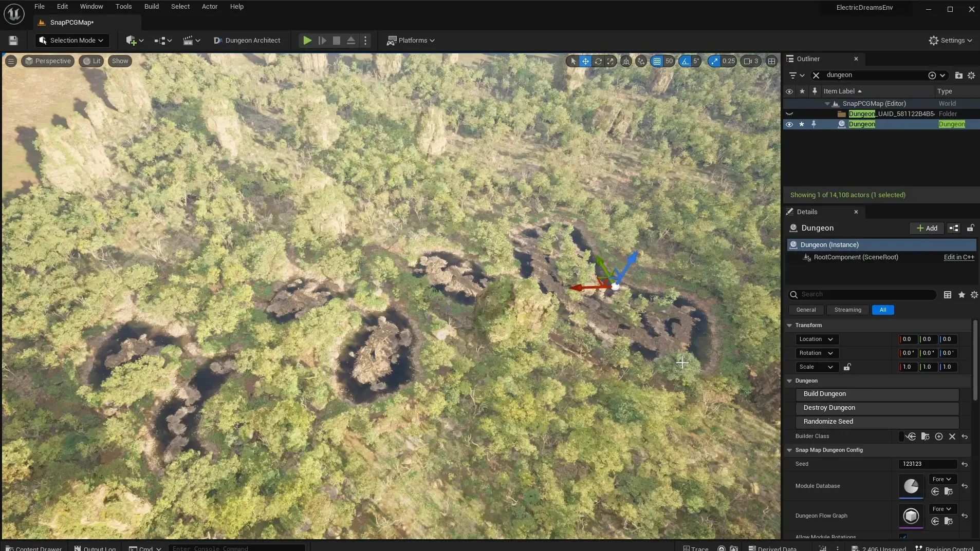Open the play options three-dot menu
The image size is (980, 551).
tap(365, 41)
